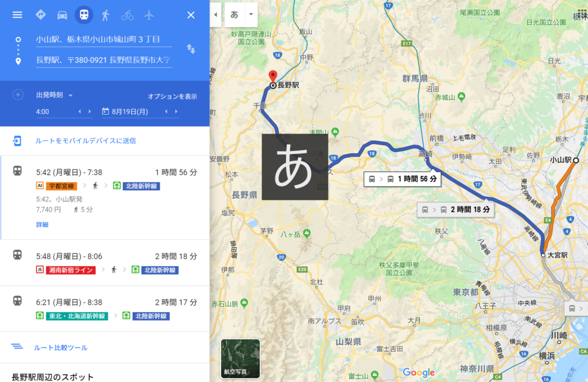The width and height of the screenshot is (588, 382).
Task: Collapse the side panel with the arrow
Action: point(216,14)
